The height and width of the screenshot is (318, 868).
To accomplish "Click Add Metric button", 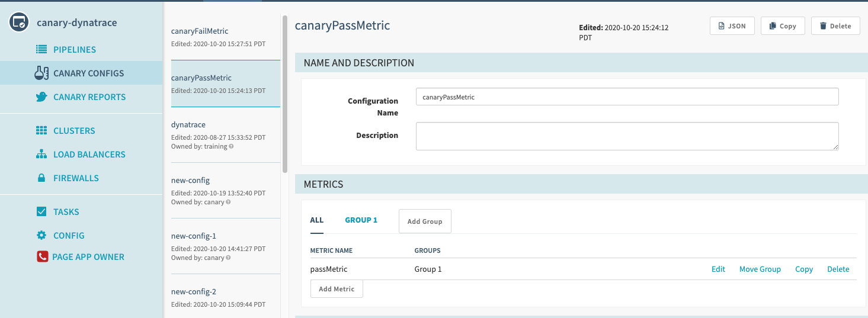I will (x=337, y=289).
